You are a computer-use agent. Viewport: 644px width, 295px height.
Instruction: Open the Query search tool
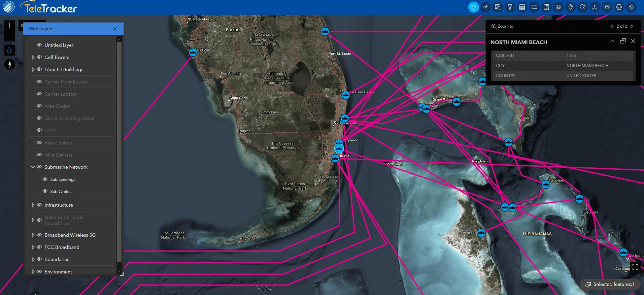coord(498,7)
